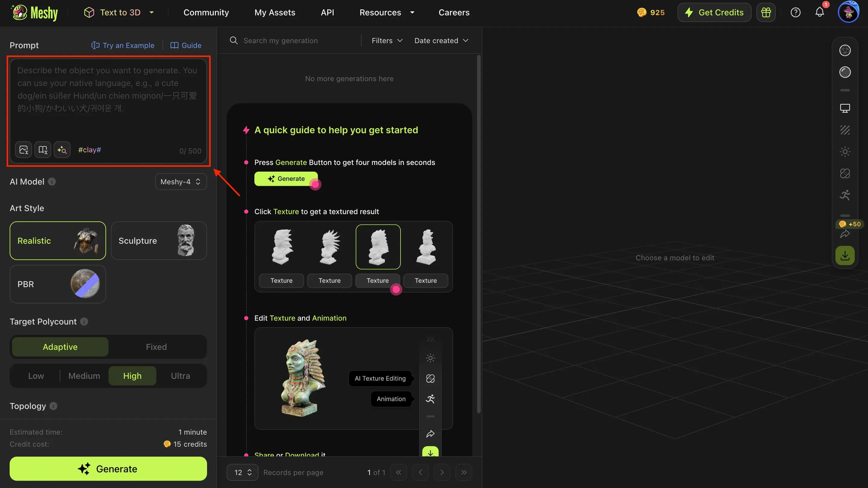Open the Meshy-4 AI model dropdown
This screenshot has width=868, height=488.
(181, 182)
